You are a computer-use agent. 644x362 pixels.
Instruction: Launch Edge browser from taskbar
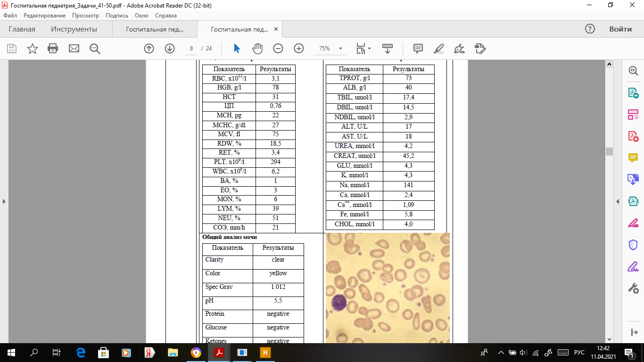click(81, 352)
